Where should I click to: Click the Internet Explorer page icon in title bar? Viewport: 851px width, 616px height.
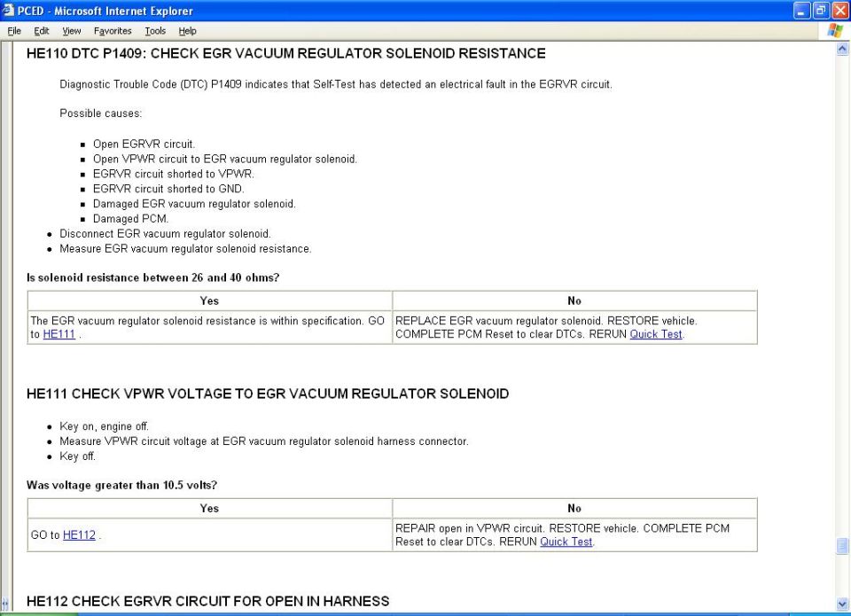point(8,11)
